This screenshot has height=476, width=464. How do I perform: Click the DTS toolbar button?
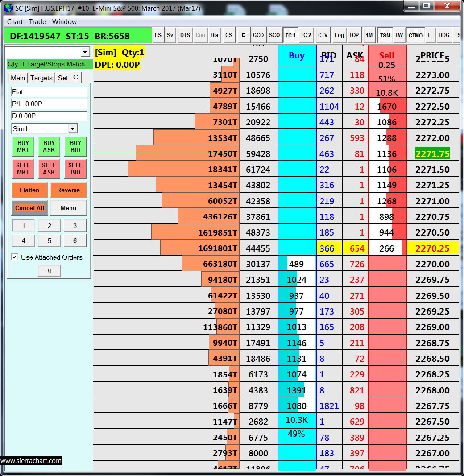(185, 35)
